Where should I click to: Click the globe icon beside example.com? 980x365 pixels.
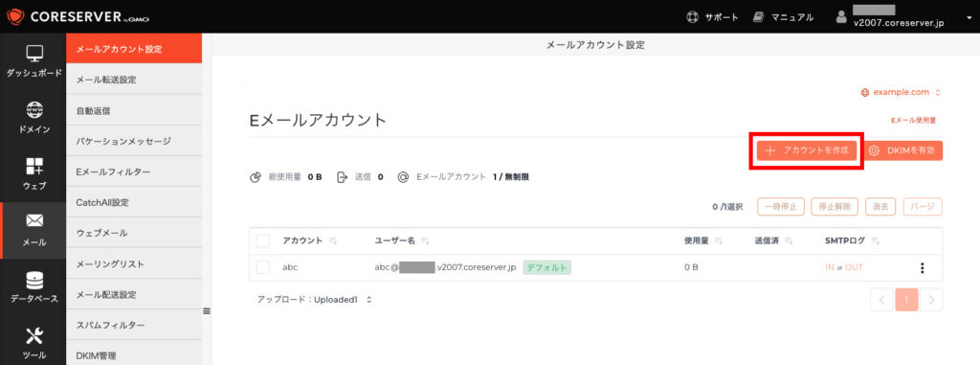pos(865,92)
